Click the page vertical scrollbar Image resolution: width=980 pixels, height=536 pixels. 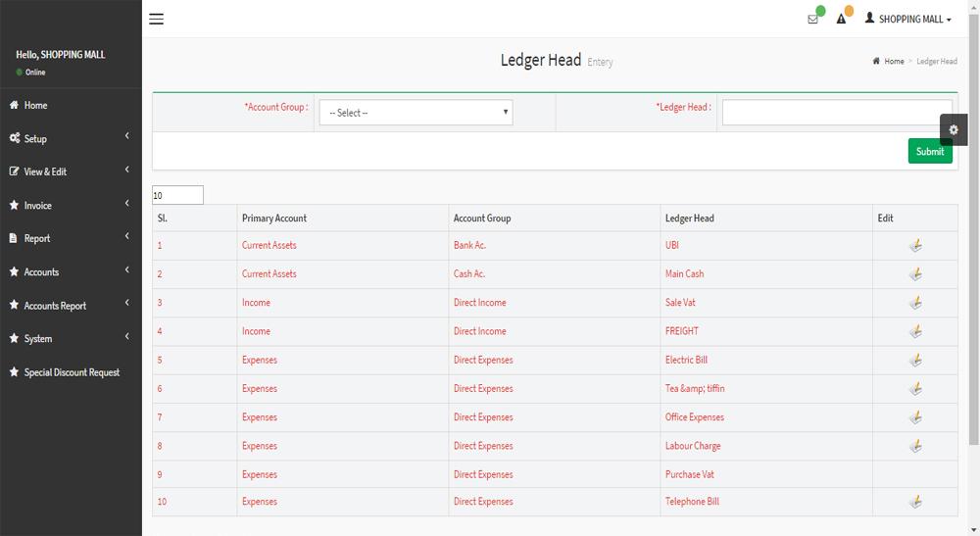974,231
